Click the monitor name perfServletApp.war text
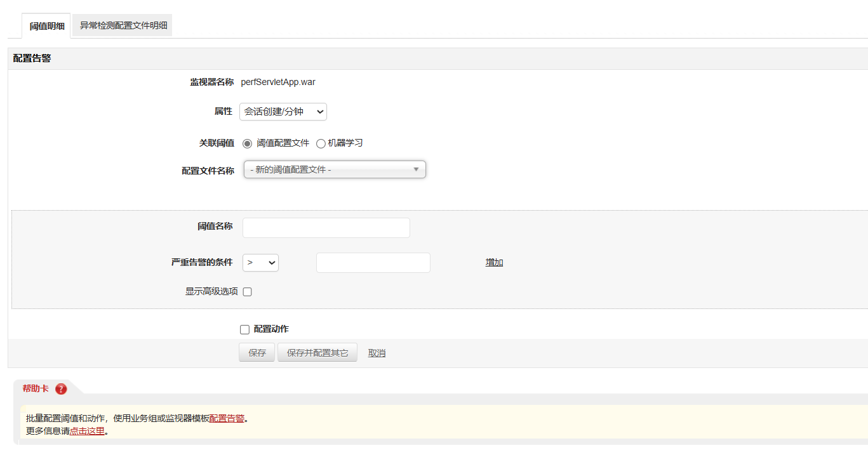The width and height of the screenshot is (868, 455). click(277, 82)
